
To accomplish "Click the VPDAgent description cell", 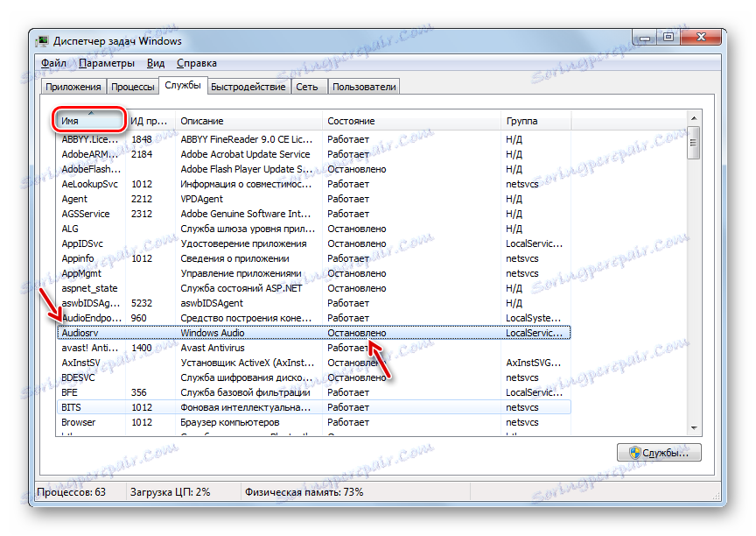I will click(x=201, y=199).
